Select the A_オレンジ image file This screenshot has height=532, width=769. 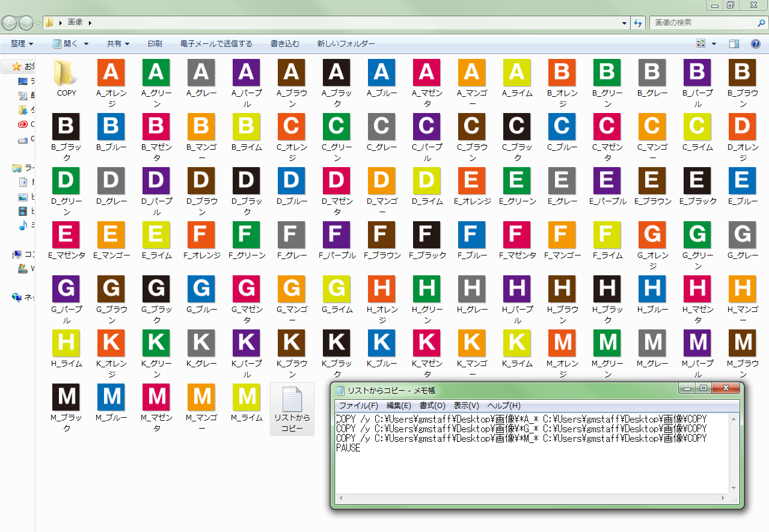(x=111, y=73)
